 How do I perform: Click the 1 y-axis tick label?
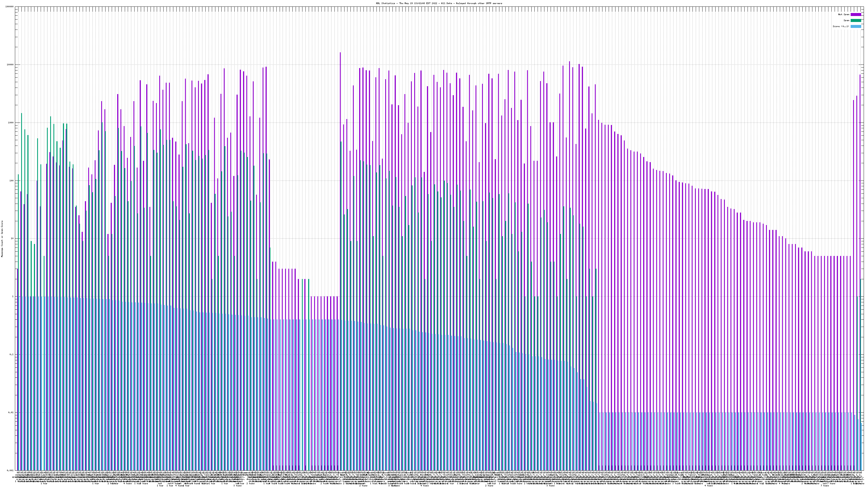[13, 296]
